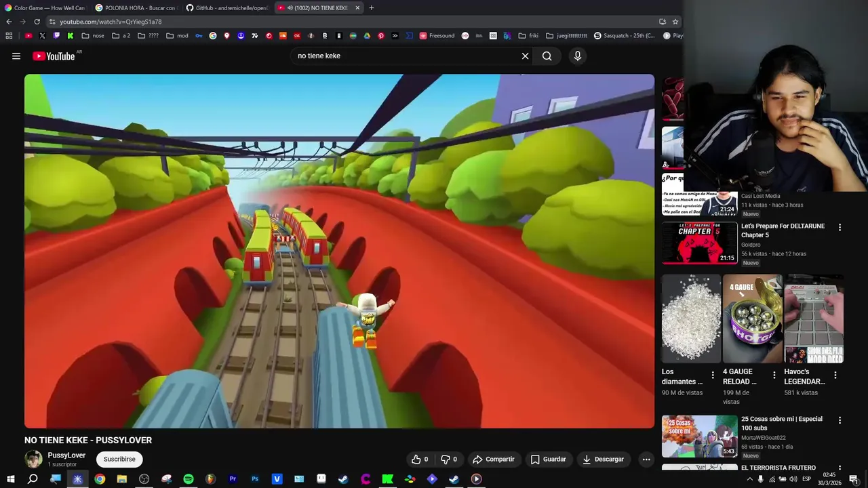Screen dimensions: 868x488
Task: Open options for '25 Cosas sobre mi' video
Action: pos(840,420)
